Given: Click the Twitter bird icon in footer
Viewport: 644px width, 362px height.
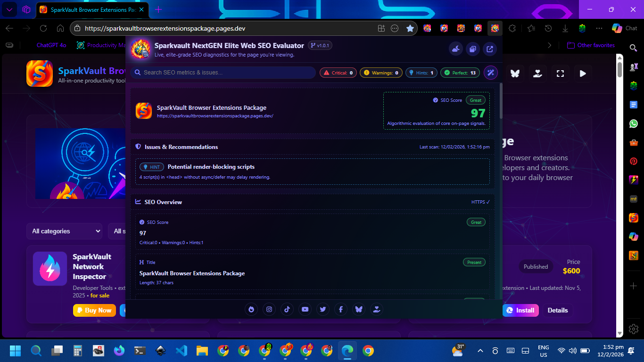Looking at the screenshot, I should [323, 309].
